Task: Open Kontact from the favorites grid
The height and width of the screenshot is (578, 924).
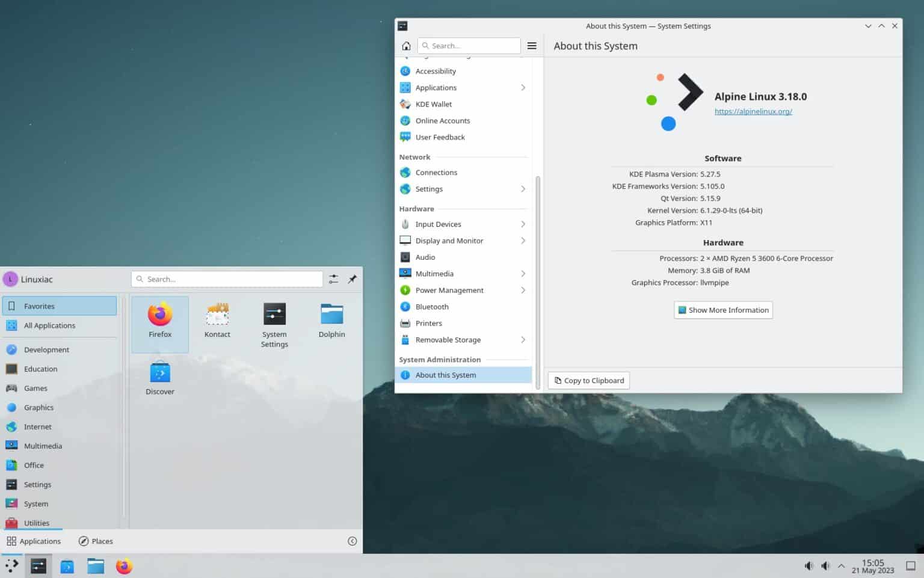Action: [217, 319]
